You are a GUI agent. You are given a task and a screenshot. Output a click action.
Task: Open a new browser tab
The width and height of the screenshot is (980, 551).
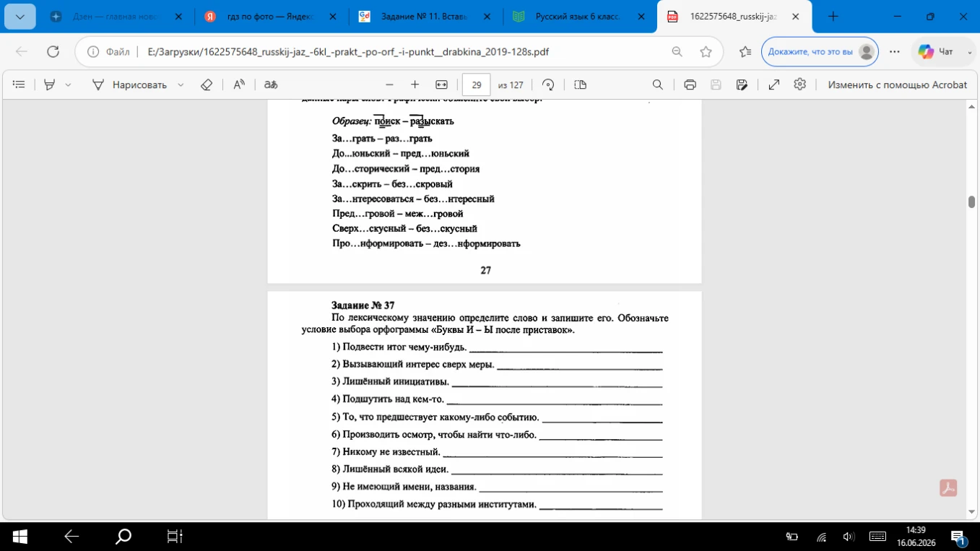[x=833, y=17]
